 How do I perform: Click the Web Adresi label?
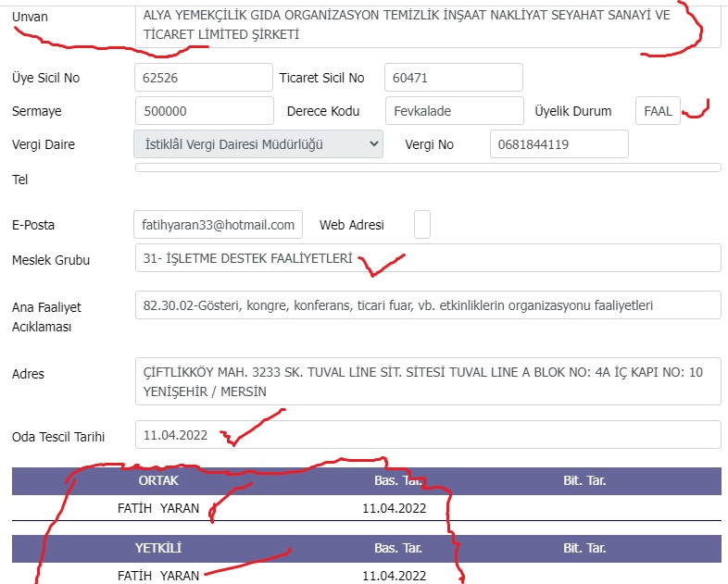tap(351, 225)
